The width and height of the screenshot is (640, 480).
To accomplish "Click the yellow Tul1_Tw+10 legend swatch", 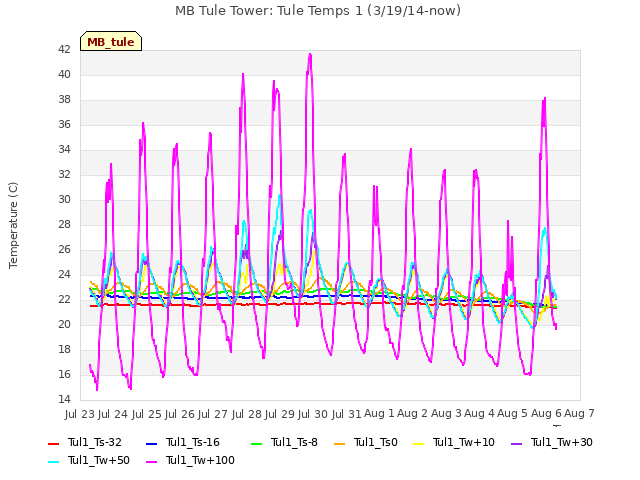I will 419,444.
